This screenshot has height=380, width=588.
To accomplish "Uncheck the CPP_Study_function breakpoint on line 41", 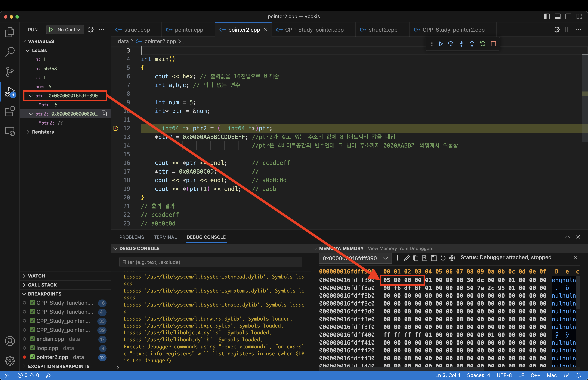I will click(32, 312).
